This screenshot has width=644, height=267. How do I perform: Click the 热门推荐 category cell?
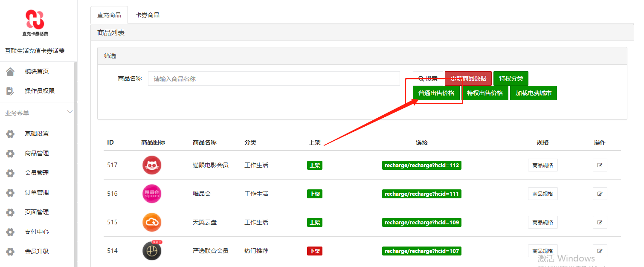[256, 251]
